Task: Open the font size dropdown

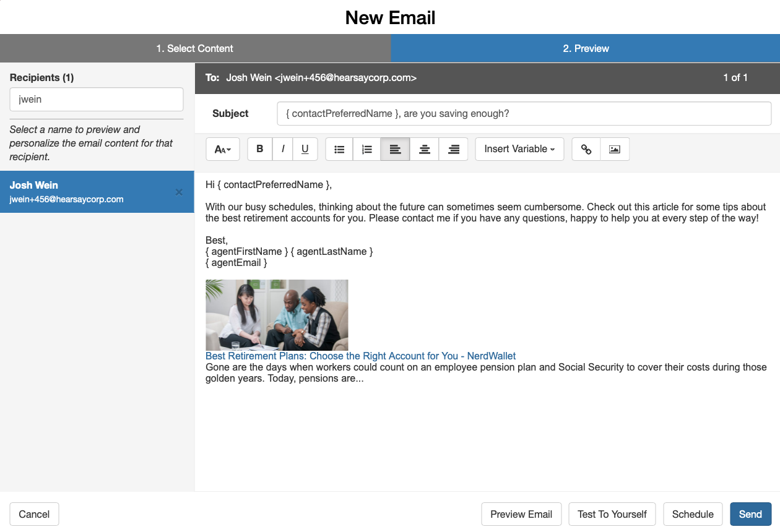Action: pyautogui.click(x=223, y=149)
